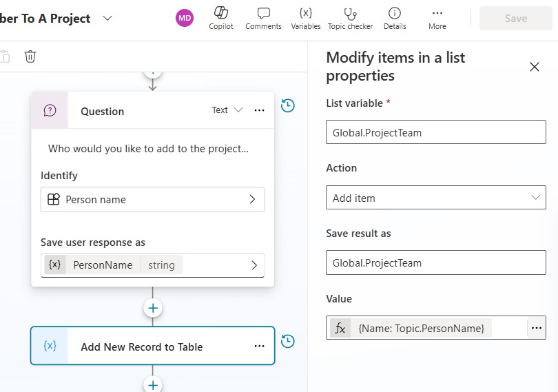The image size is (558, 392).
Task: Open the Person name identify selector
Action: 153,199
